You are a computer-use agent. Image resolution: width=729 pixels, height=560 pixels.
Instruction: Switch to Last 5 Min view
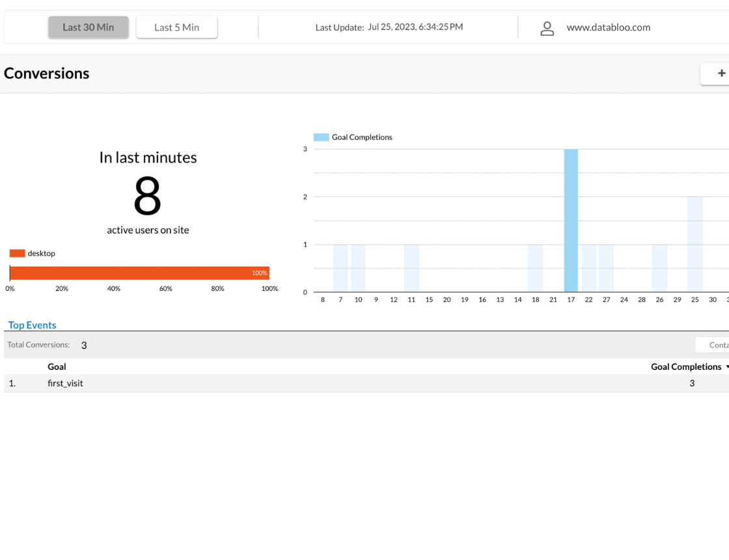176,27
